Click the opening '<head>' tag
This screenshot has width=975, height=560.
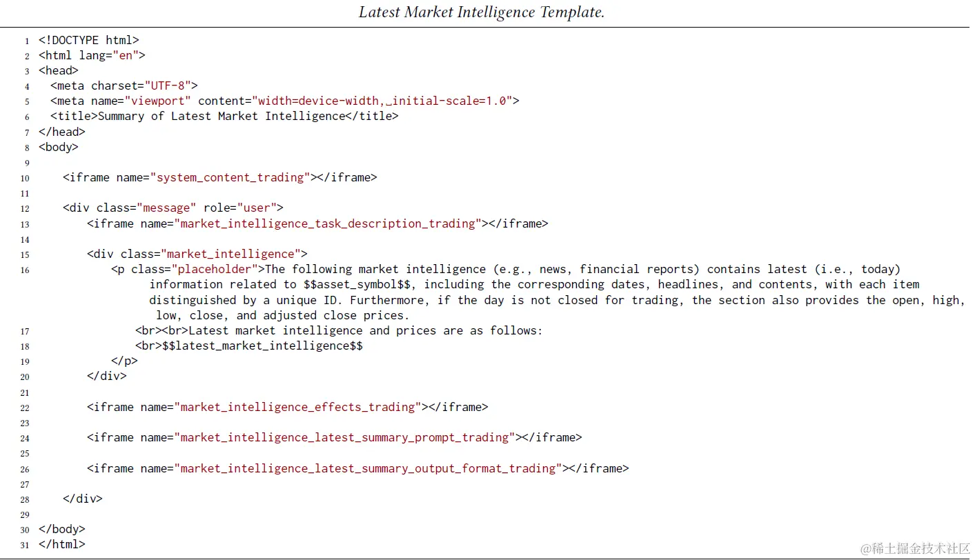pos(59,70)
